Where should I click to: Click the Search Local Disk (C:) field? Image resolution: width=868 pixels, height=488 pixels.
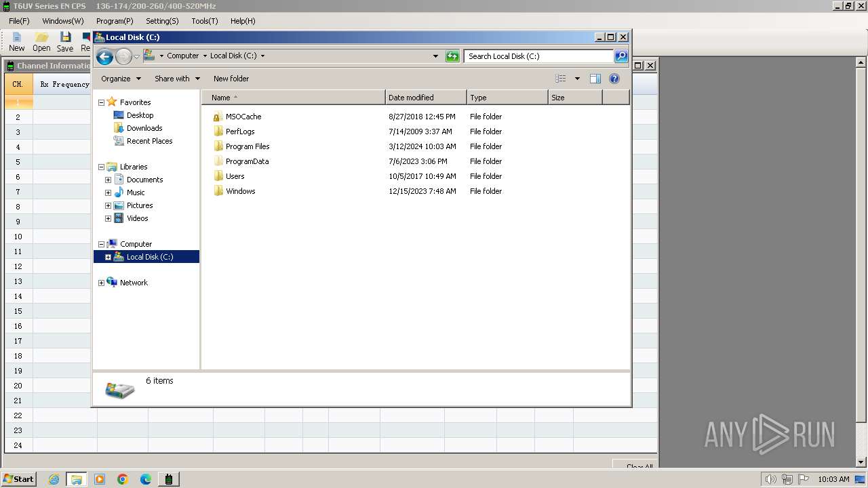click(x=539, y=56)
